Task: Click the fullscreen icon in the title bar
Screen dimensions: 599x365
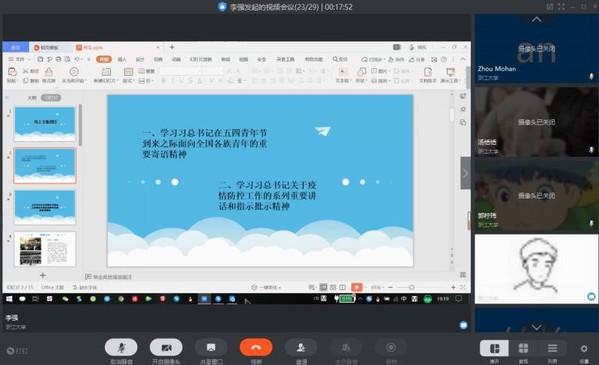Action: [561, 6]
